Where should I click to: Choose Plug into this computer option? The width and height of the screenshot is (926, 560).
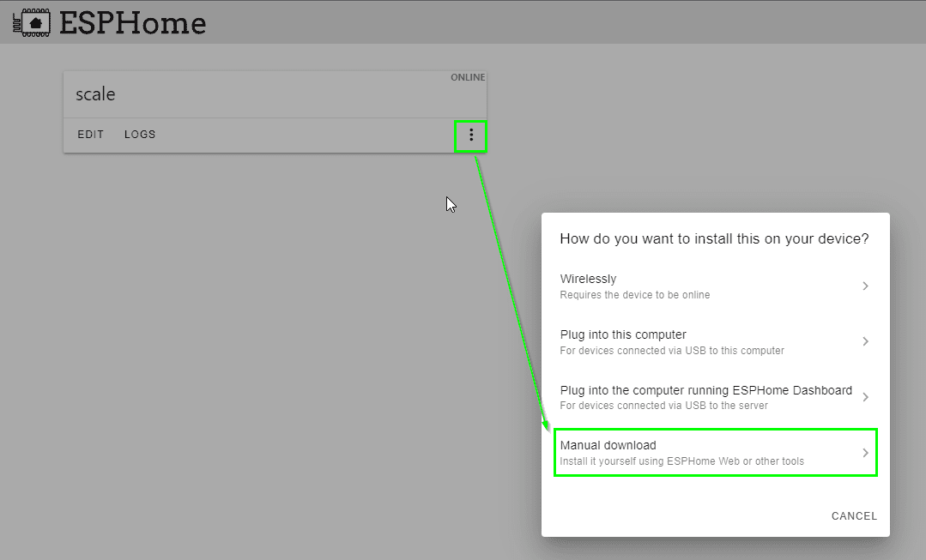point(715,341)
